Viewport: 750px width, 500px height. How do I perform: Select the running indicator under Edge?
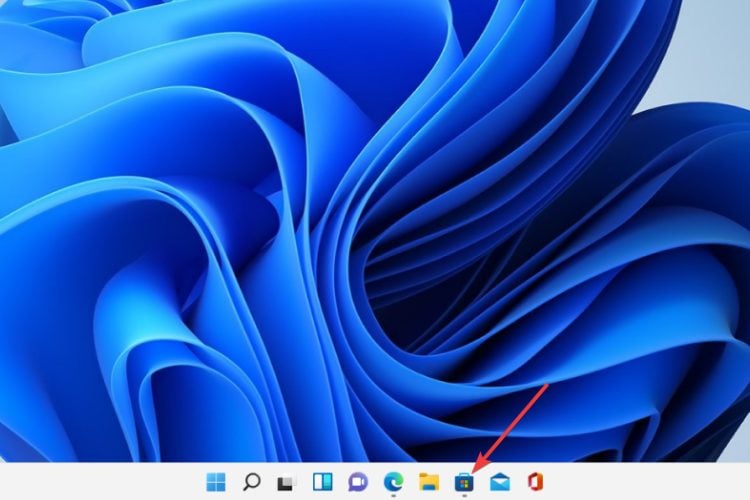click(x=393, y=496)
